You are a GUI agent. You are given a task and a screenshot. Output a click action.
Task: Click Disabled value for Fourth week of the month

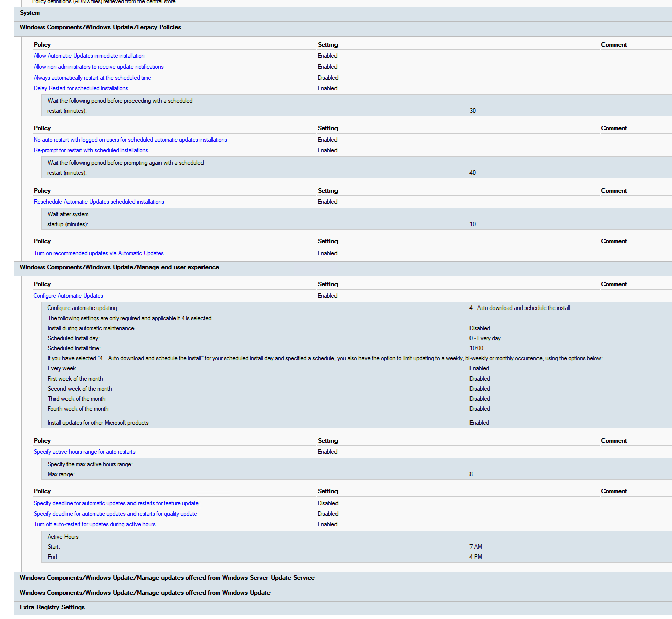pos(480,409)
